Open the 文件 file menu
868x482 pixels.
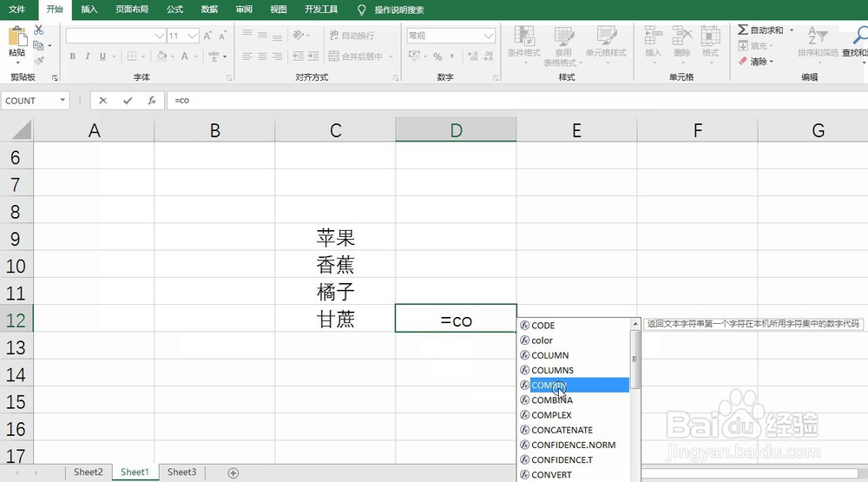tap(17, 10)
